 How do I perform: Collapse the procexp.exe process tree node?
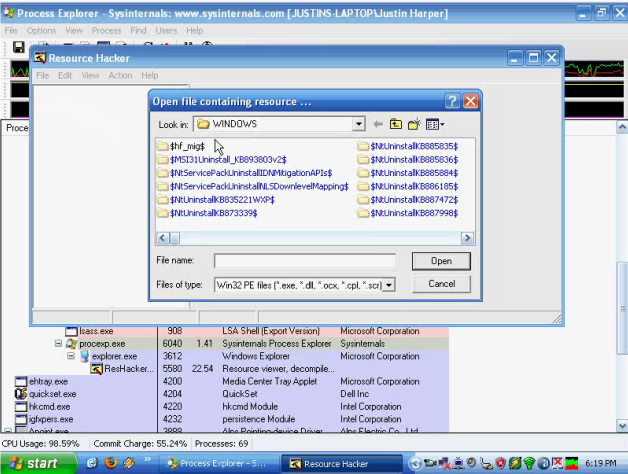(x=58, y=343)
